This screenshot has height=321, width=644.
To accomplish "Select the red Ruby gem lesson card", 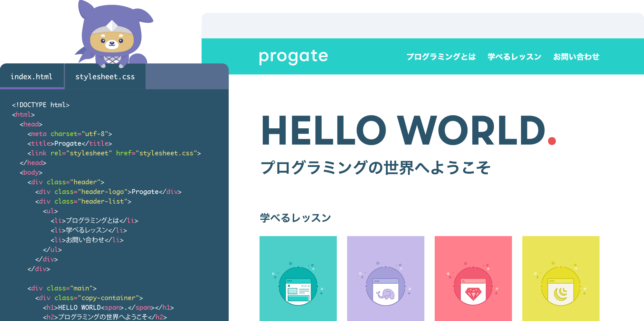I will click(473, 279).
